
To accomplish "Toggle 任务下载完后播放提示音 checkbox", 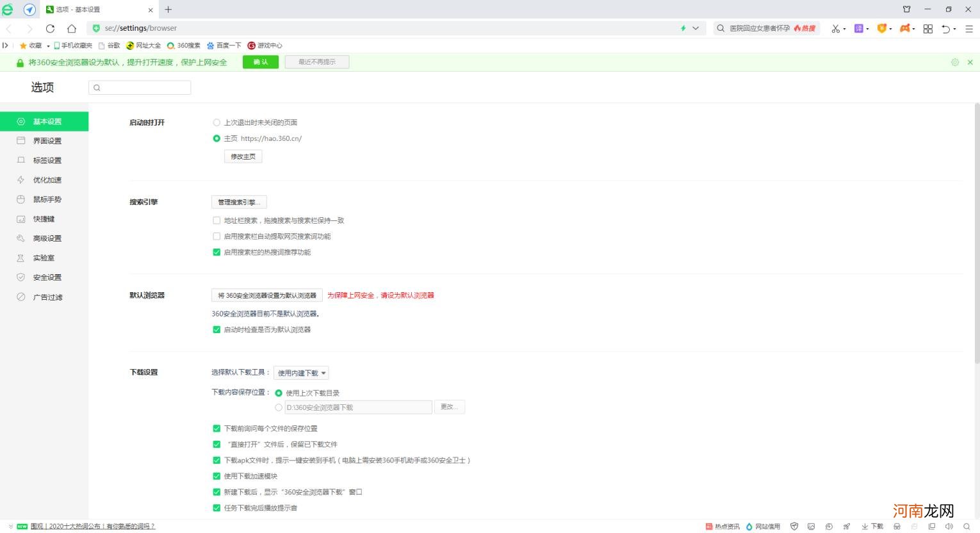I will [x=216, y=508].
